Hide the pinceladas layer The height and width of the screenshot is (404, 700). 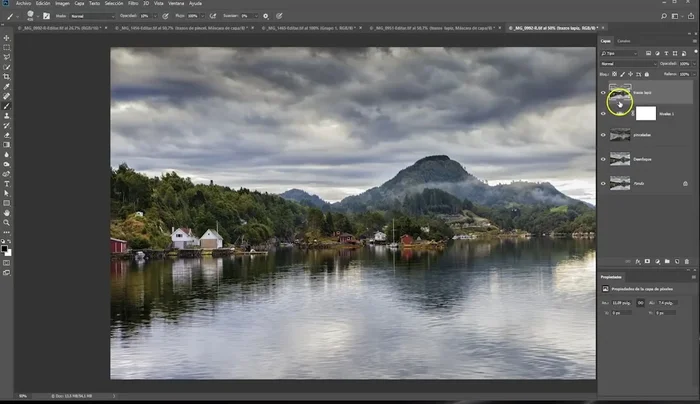pos(603,134)
